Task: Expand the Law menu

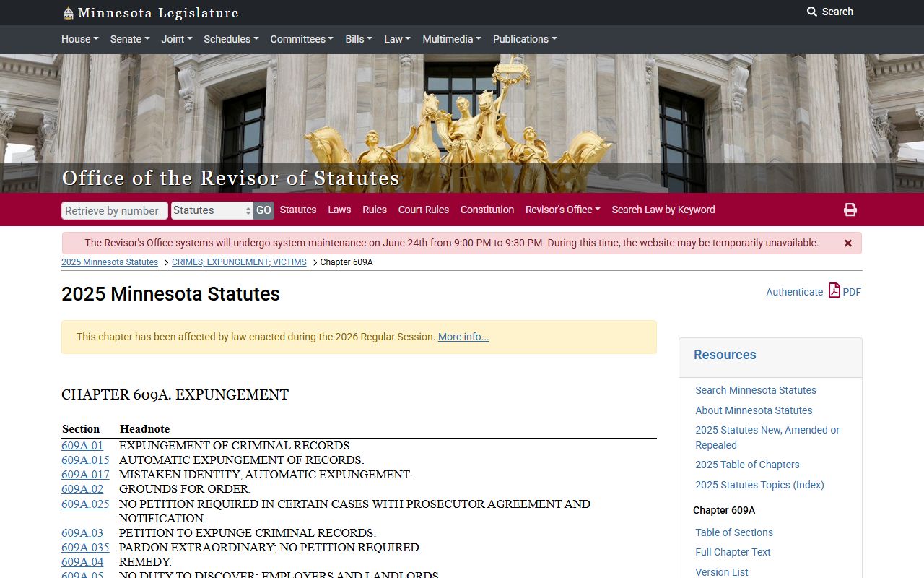Action: point(397,39)
